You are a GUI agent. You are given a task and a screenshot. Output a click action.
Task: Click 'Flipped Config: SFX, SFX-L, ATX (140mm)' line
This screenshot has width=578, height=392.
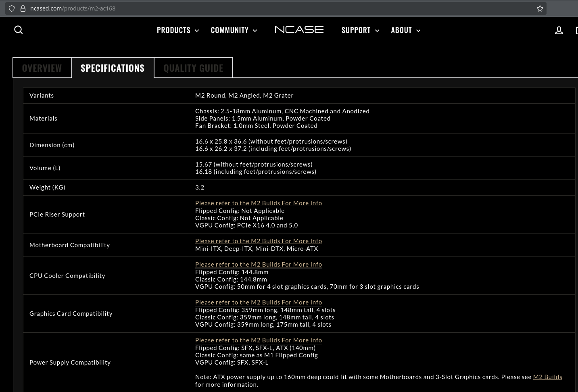tap(255, 348)
